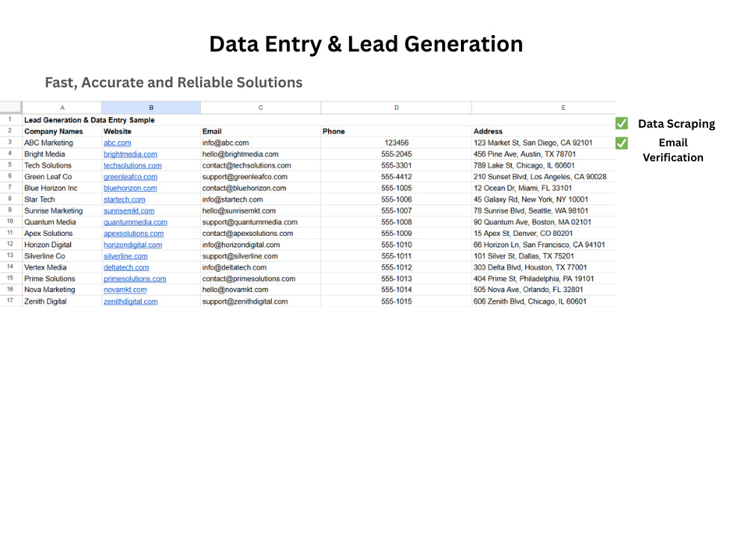
Task: Select the 'Sunrise Marketing' cell
Action: tap(62, 211)
